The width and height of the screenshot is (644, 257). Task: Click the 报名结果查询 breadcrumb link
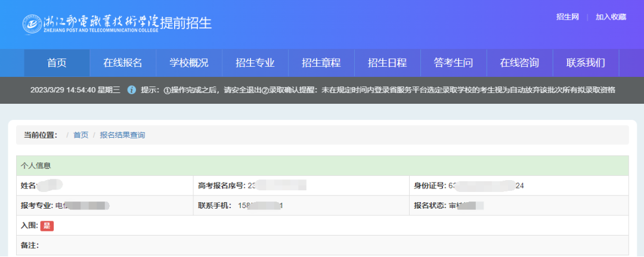pos(122,135)
